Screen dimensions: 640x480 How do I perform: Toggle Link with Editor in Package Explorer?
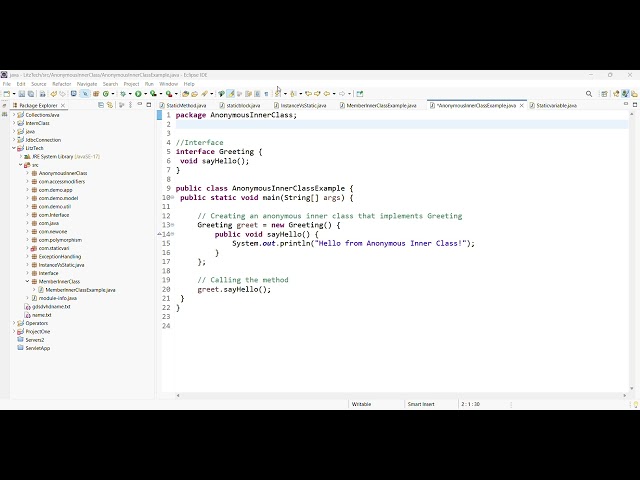coord(110,105)
